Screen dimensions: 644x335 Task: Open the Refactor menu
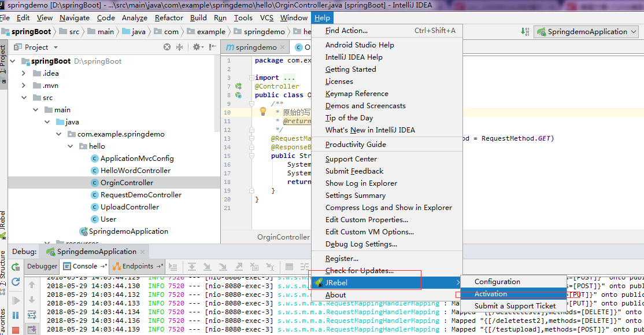click(x=169, y=18)
